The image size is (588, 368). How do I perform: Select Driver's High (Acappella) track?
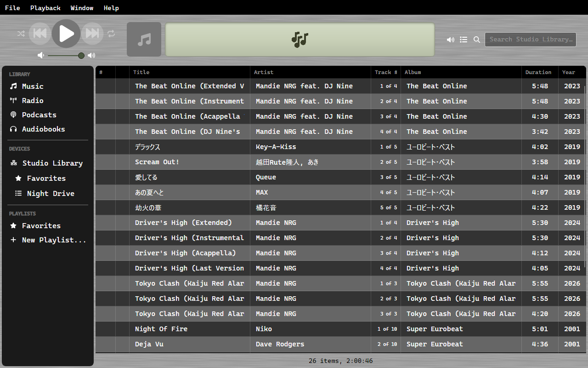coord(340,253)
